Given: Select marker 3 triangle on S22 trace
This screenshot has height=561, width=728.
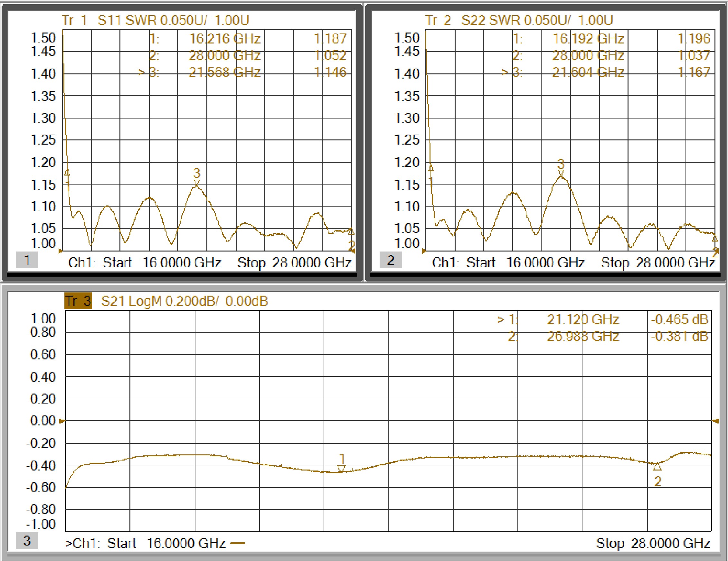Looking at the screenshot, I should coord(561,173).
